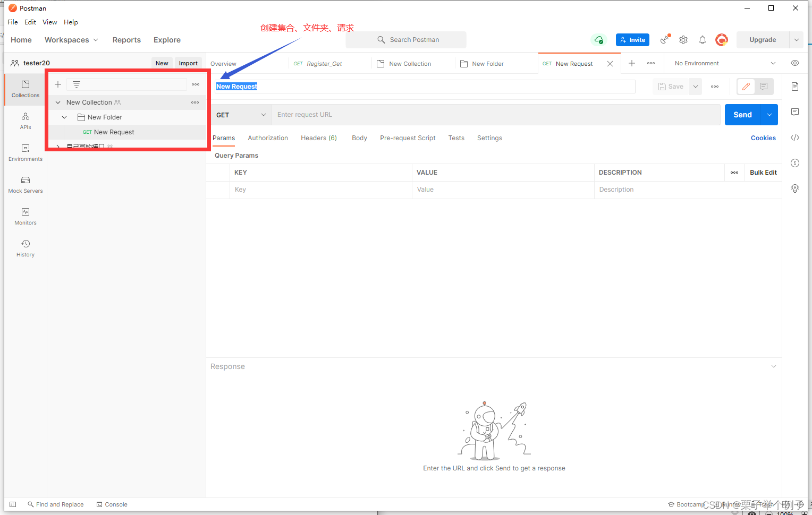This screenshot has height=515, width=812.
Task: Switch to the request Settings tab
Action: pos(489,138)
